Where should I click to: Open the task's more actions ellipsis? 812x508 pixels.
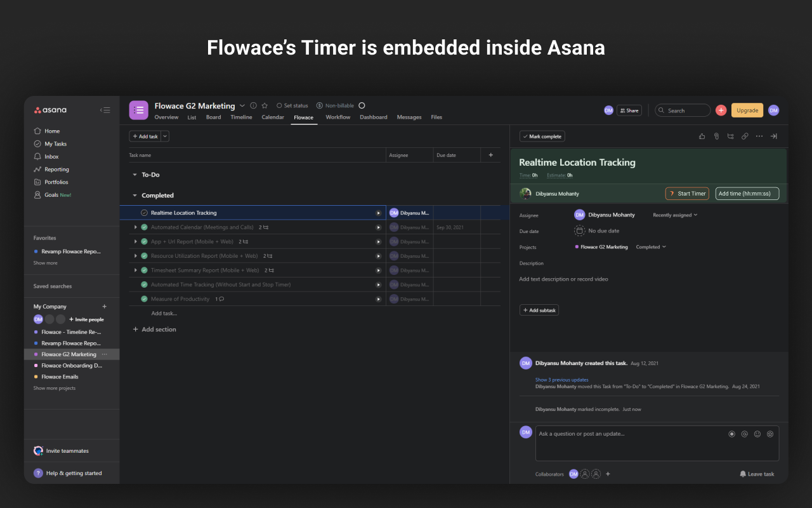[x=759, y=136]
